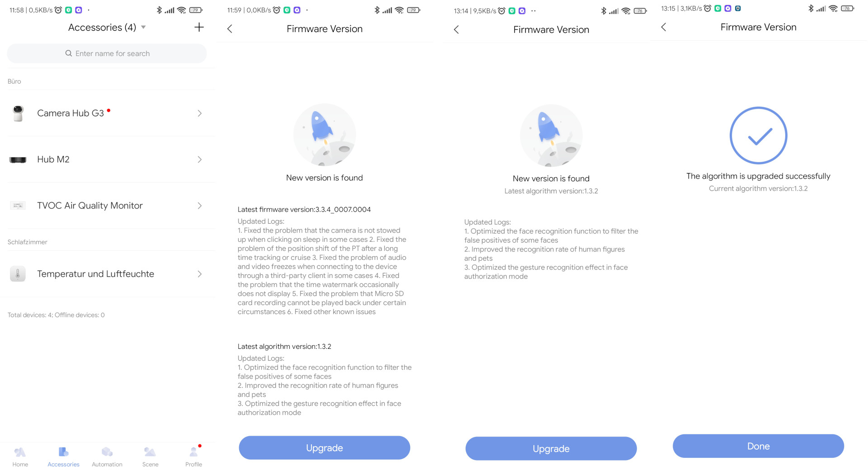Click the Hub M2 device icon
Image resolution: width=868 pixels, height=470 pixels.
(18, 160)
